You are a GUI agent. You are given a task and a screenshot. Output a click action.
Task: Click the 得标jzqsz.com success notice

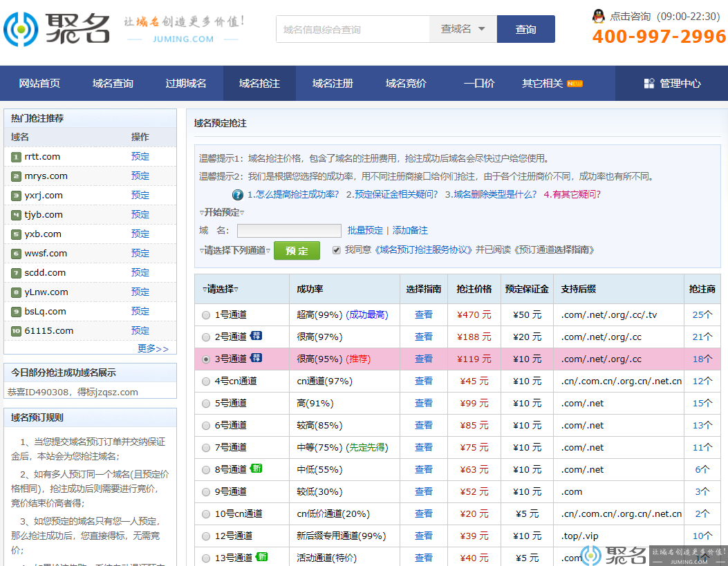(108, 393)
